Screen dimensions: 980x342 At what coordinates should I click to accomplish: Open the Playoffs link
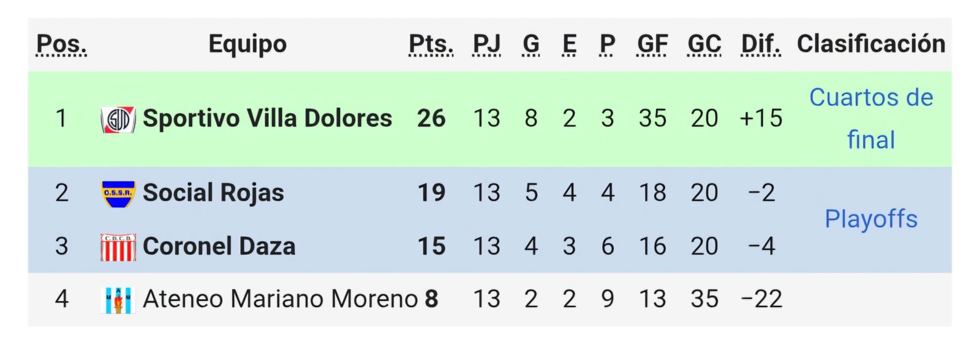pos(870,219)
